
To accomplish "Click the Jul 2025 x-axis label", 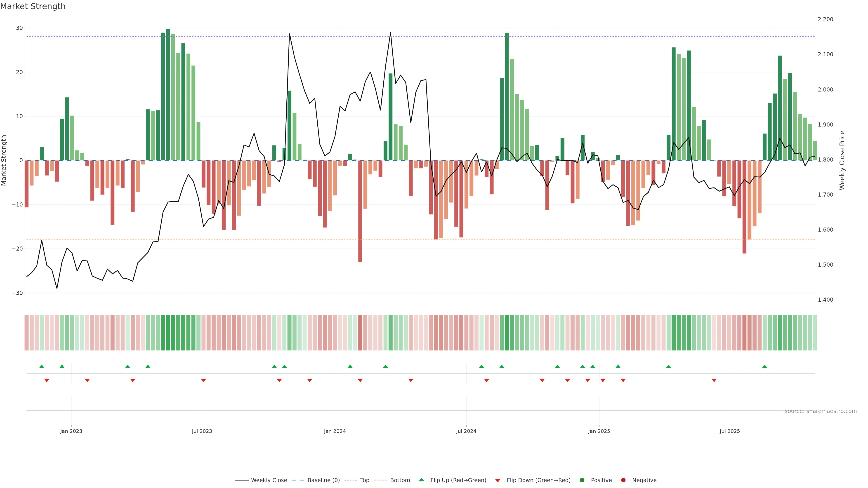I will 729,431.
